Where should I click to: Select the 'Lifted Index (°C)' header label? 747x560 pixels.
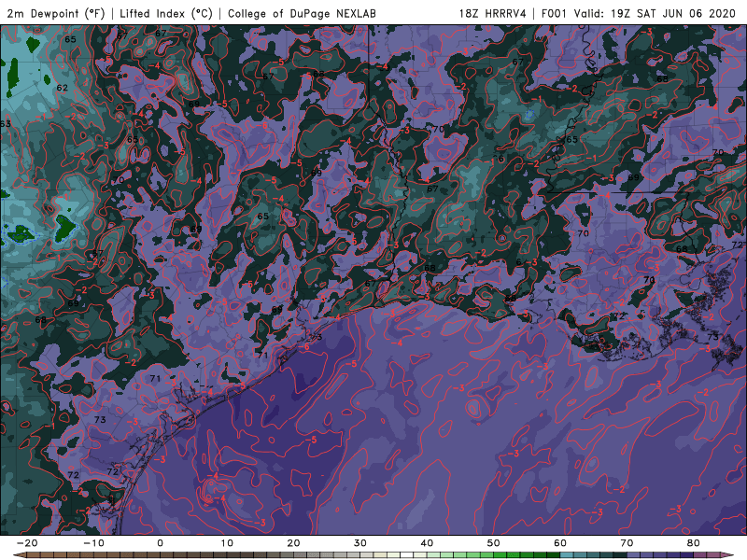pyautogui.click(x=166, y=13)
